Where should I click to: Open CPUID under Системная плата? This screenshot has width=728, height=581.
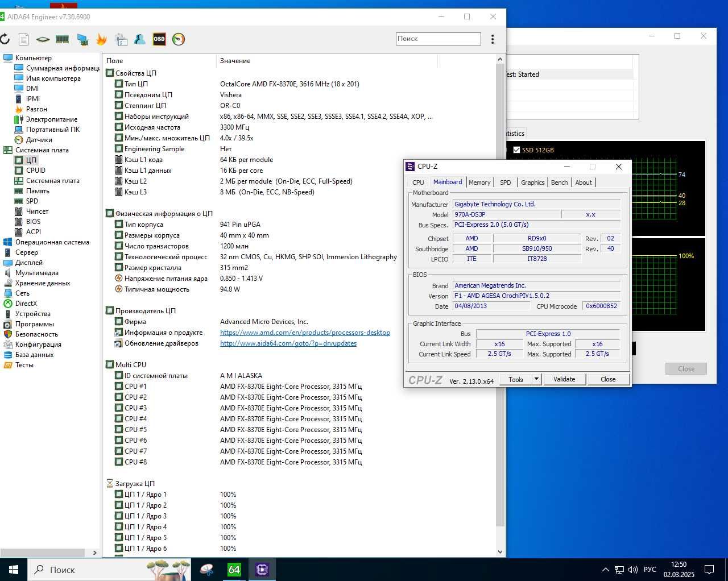click(35, 171)
